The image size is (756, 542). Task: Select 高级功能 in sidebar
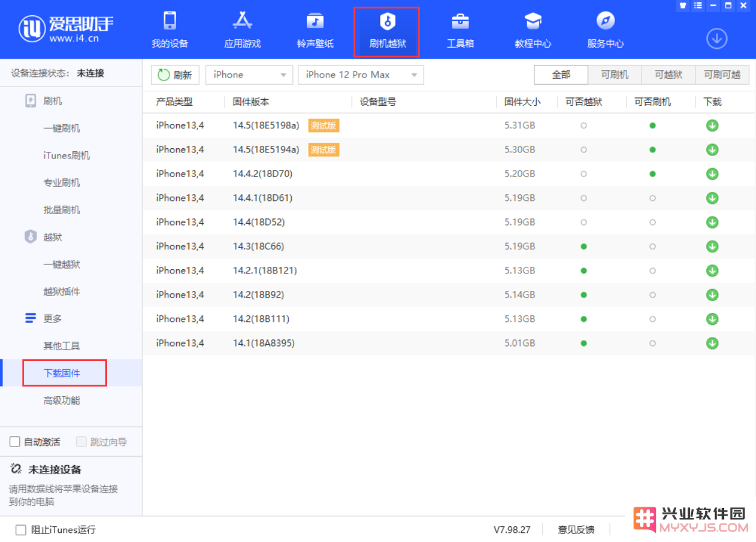click(62, 400)
